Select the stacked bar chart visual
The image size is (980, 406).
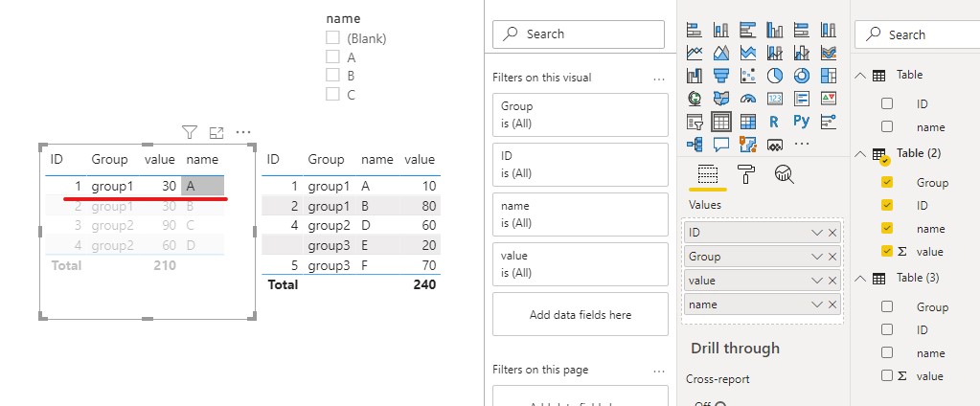(x=695, y=30)
